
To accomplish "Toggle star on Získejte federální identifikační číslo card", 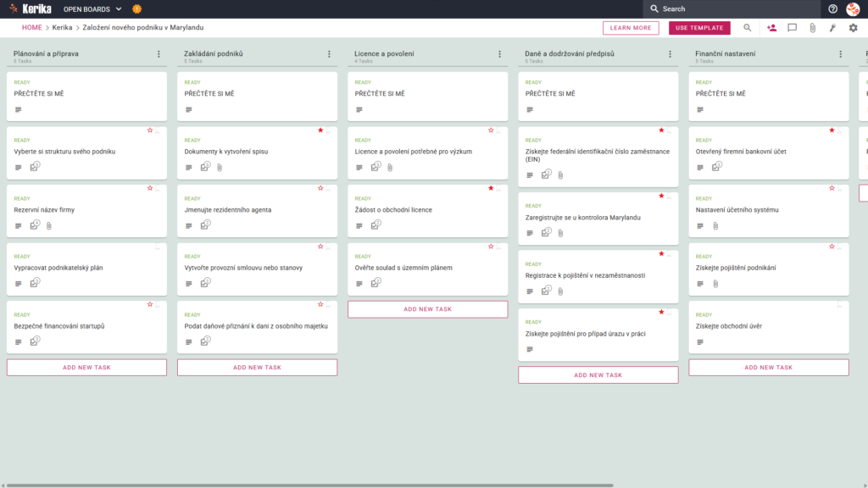I will 661,130.
